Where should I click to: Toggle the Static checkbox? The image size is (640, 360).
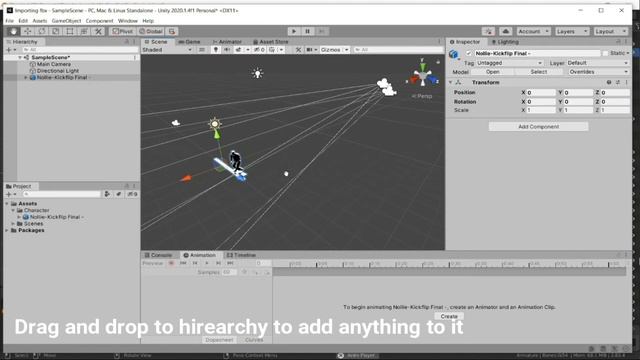tap(605, 53)
